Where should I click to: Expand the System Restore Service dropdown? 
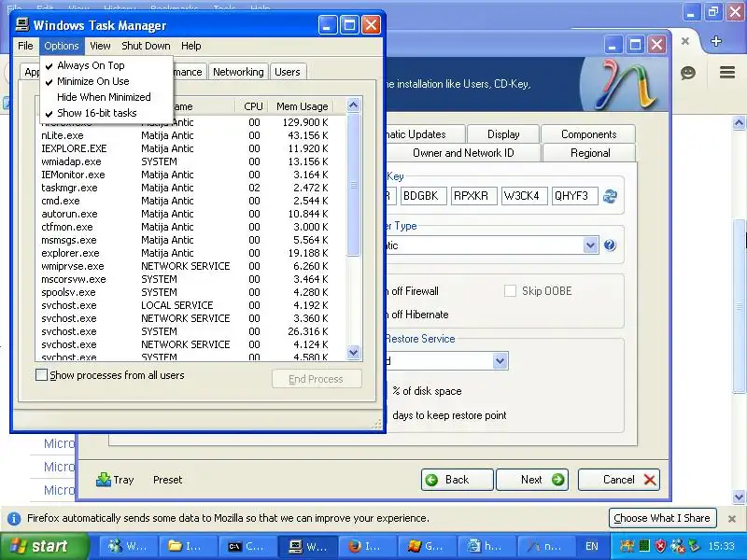pos(500,360)
